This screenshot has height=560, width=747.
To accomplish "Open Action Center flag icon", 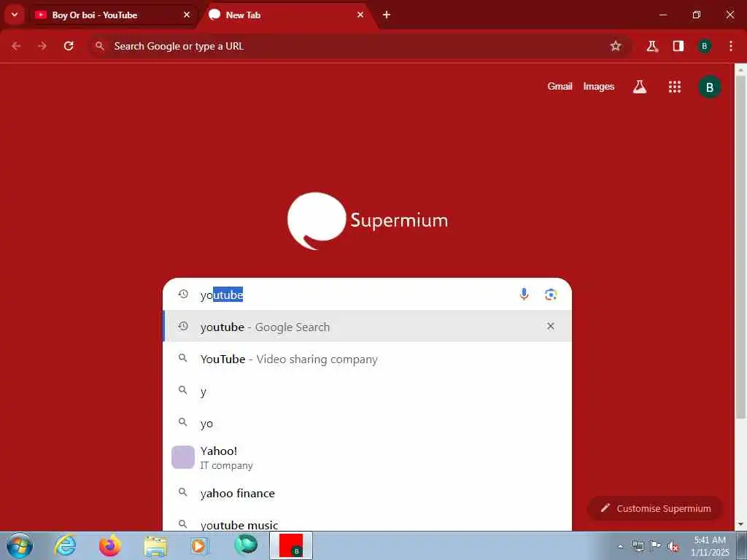I will (656, 546).
